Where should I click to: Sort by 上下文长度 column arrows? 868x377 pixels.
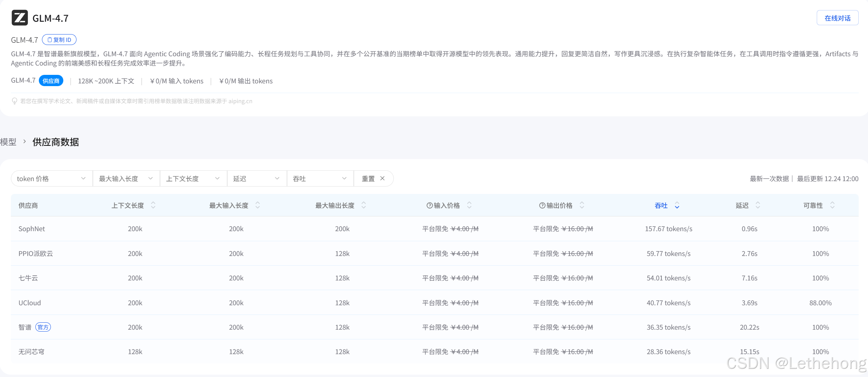tap(153, 205)
